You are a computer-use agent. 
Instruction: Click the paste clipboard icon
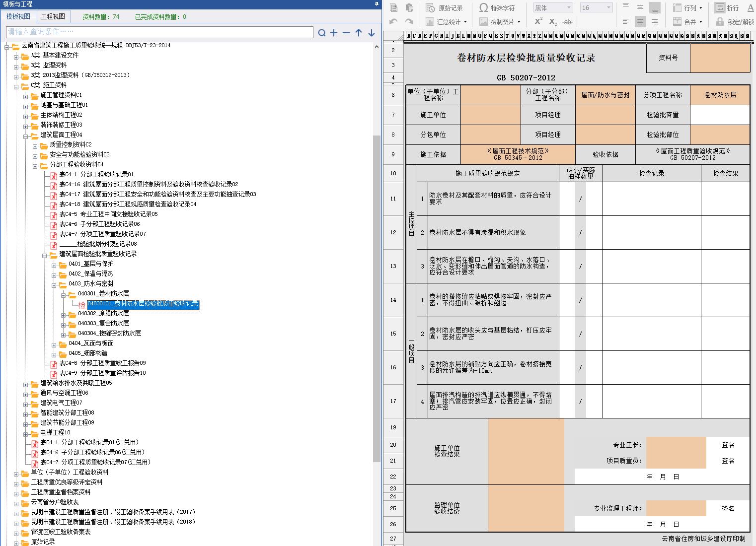[409, 8]
